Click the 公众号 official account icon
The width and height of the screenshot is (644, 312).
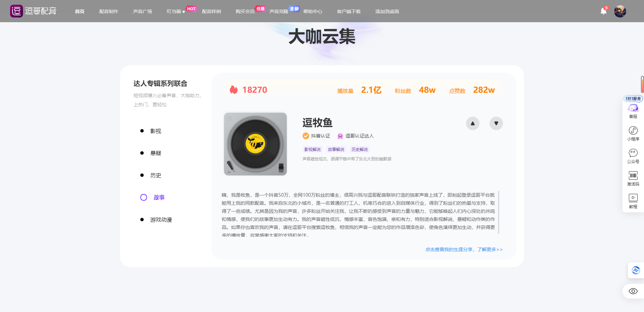[x=633, y=153]
